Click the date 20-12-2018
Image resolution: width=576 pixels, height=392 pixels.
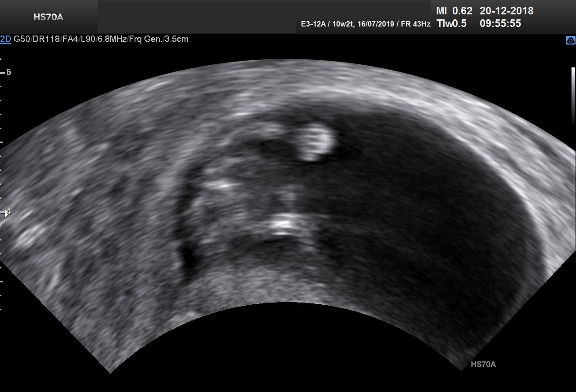(506, 11)
